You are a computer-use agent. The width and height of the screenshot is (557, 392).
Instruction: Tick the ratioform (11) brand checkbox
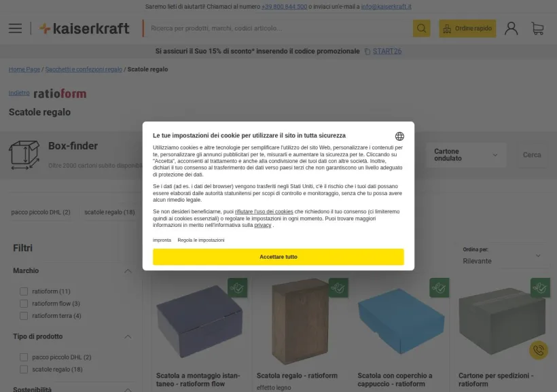(24, 291)
